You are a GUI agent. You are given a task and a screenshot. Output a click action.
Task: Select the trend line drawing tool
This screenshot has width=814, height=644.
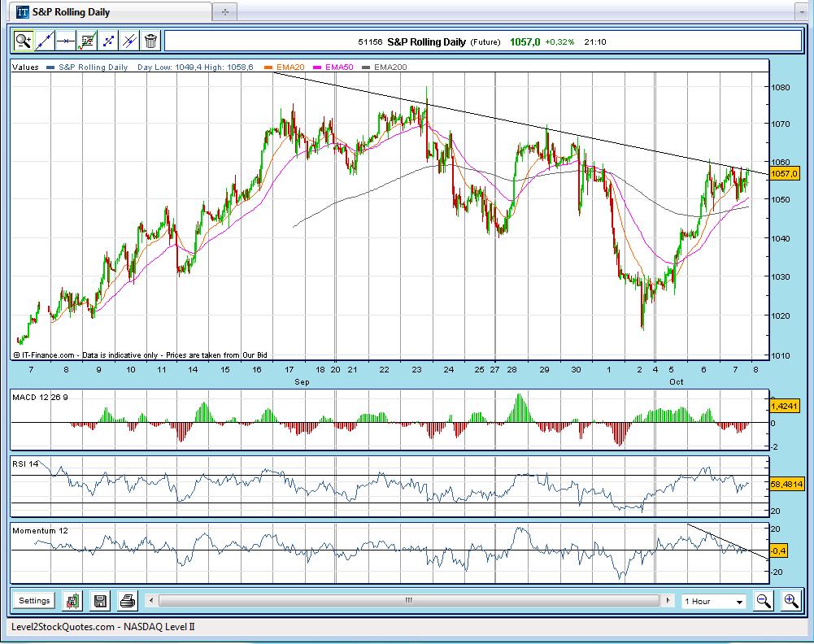(x=45, y=41)
